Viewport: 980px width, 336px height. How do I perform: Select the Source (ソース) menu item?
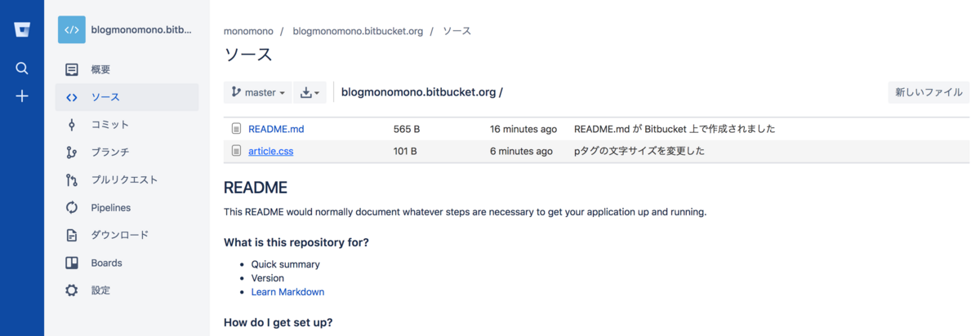(x=105, y=97)
